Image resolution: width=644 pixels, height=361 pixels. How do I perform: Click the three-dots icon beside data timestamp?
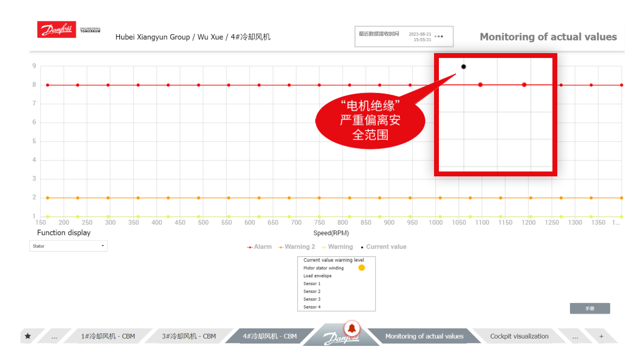[439, 37]
